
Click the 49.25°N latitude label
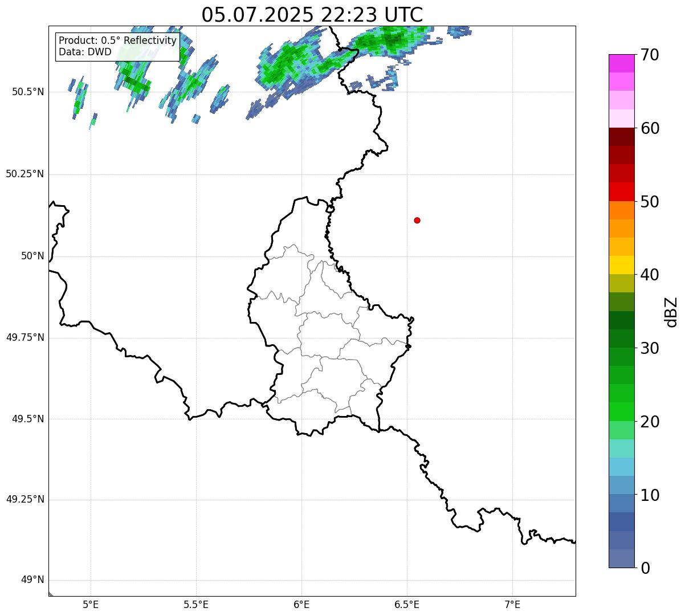tap(25, 500)
